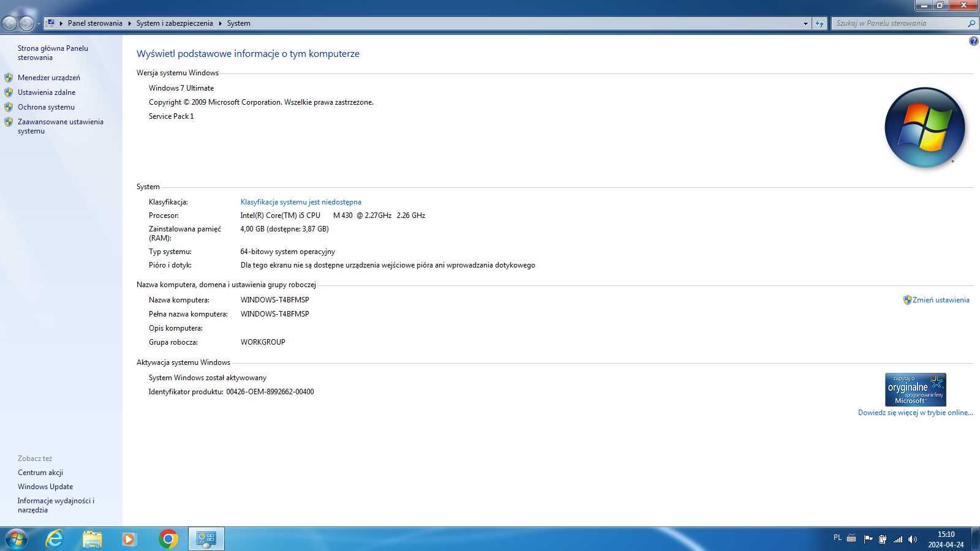
Task: Open Menedżer urządzeń from the sidebar
Action: (48, 78)
